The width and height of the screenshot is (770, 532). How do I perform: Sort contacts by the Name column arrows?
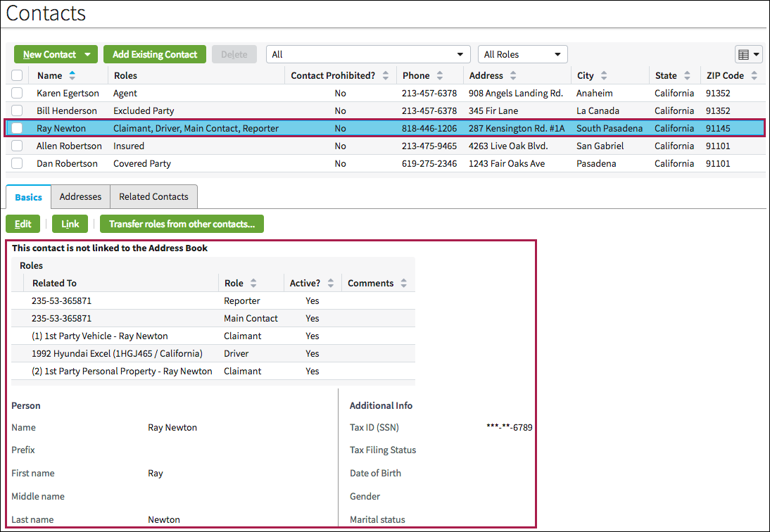coord(72,75)
